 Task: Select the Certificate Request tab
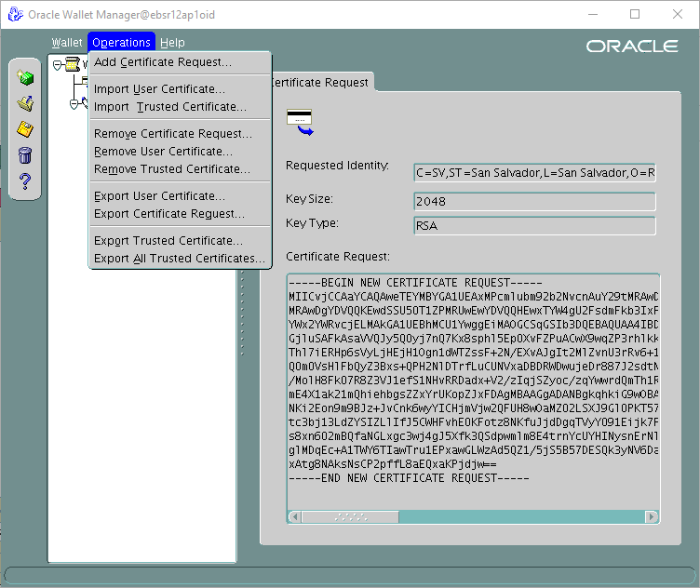322,82
